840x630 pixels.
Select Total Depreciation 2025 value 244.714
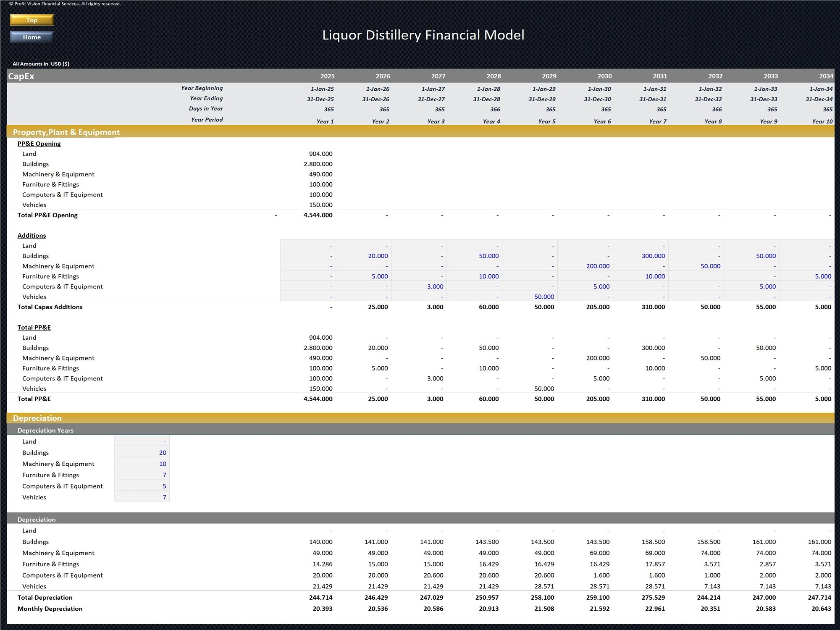320,598
